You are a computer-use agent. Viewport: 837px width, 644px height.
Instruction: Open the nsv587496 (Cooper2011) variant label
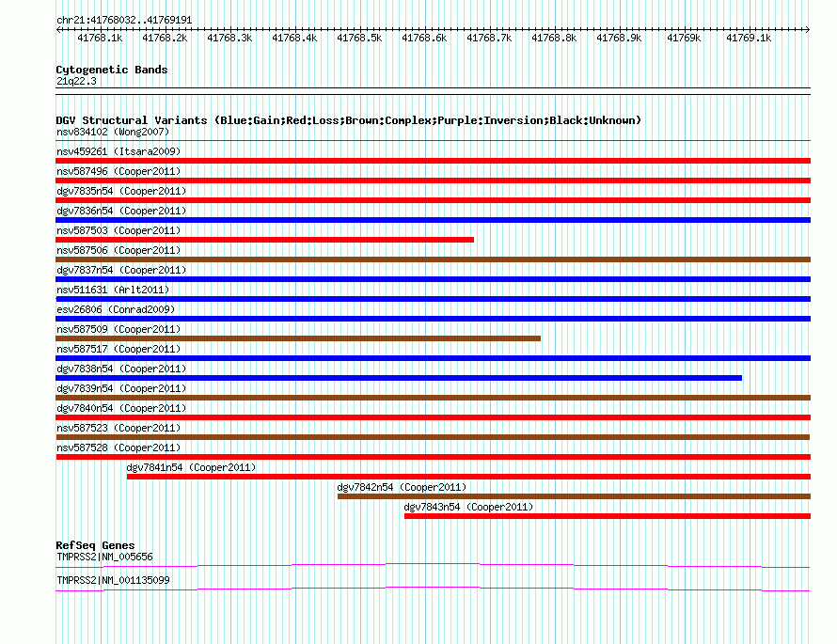click(118, 171)
